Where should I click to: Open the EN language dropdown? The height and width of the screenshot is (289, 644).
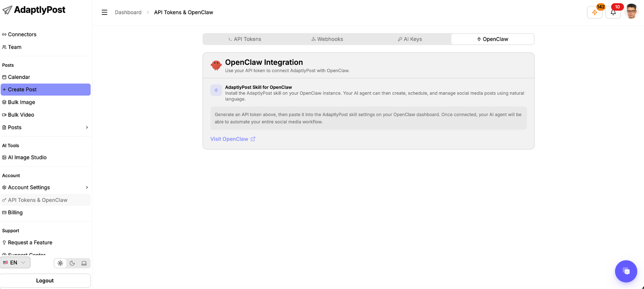pyautogui.click(x=15, y=262)
